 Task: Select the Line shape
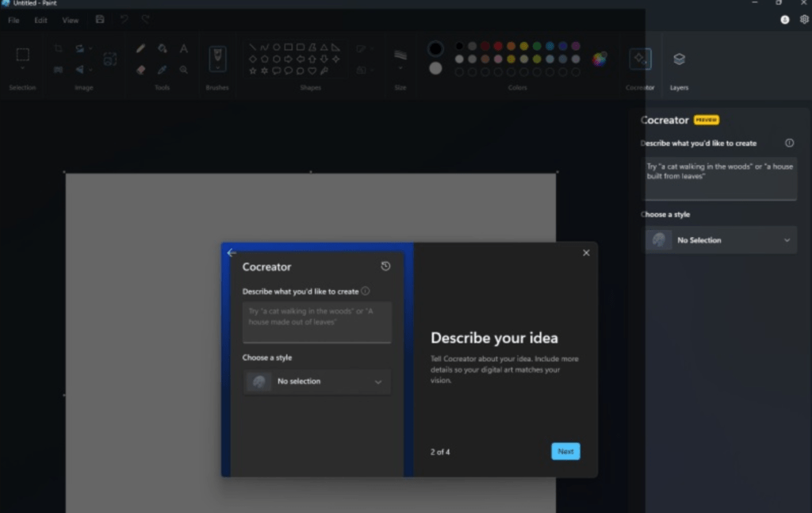click(x=253, y=47)
